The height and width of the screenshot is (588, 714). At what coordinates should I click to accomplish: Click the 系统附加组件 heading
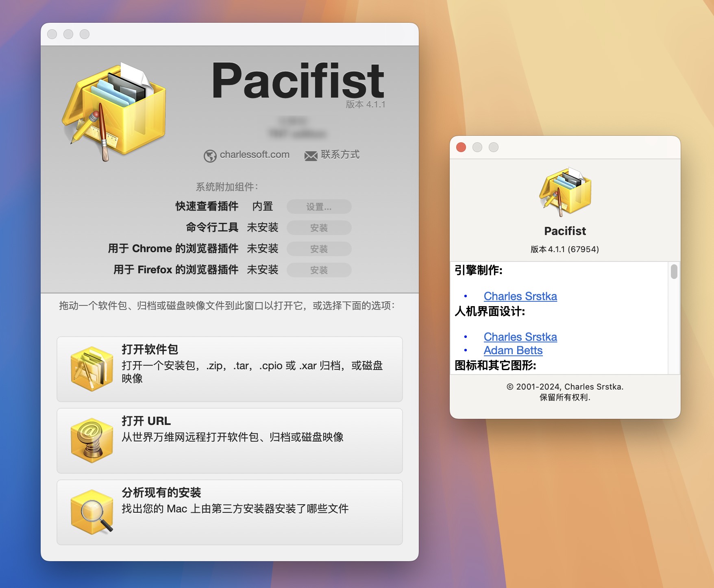pyautogui.click(x=227, y=187)
